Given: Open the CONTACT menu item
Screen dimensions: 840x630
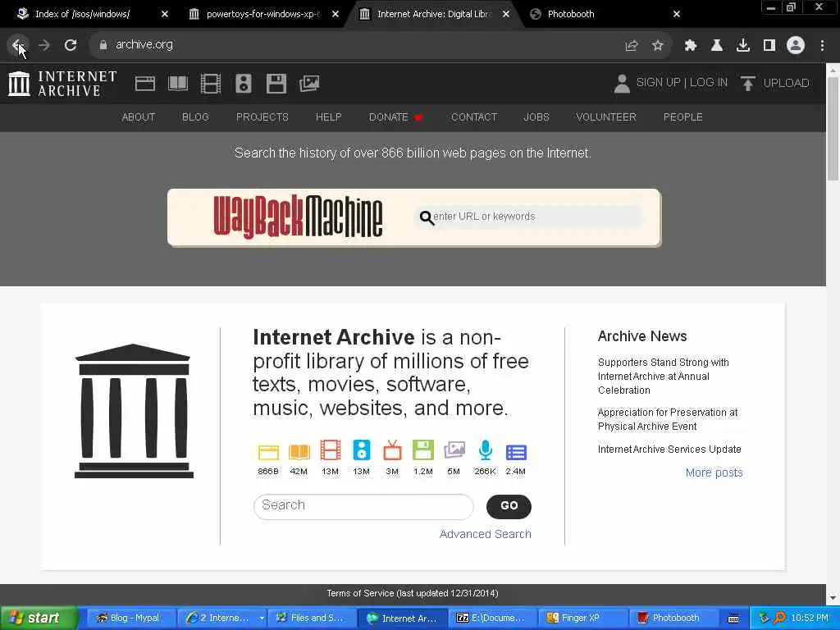Looking at the screenshot, I should (x=474, y=117).
